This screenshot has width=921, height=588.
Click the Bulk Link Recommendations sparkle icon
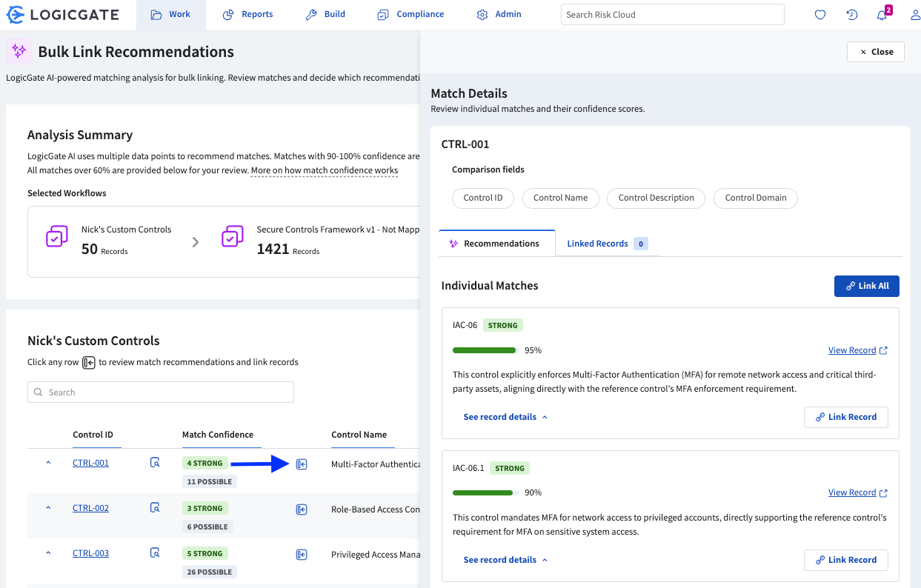19,51
